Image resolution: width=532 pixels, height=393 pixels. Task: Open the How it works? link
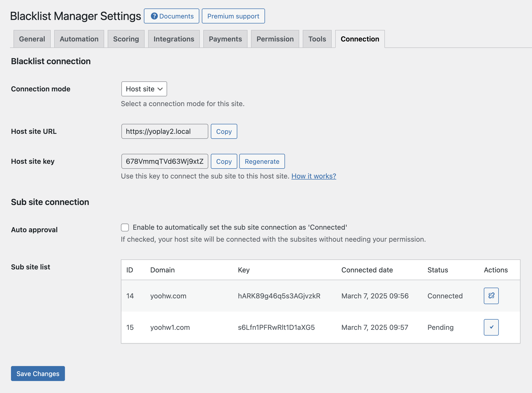click(x=314, y=176)
